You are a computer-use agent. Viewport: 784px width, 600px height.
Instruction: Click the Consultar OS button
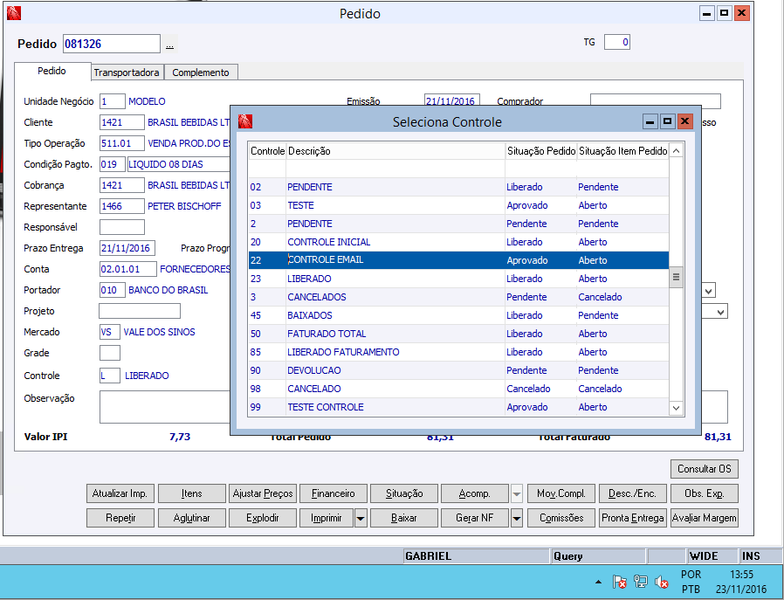pos(704,469)
